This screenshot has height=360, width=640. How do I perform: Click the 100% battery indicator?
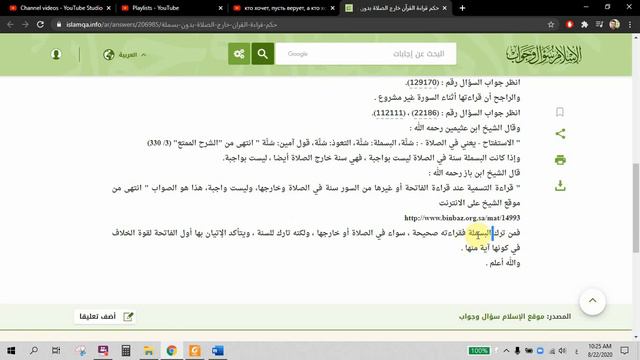pos(478,351)
